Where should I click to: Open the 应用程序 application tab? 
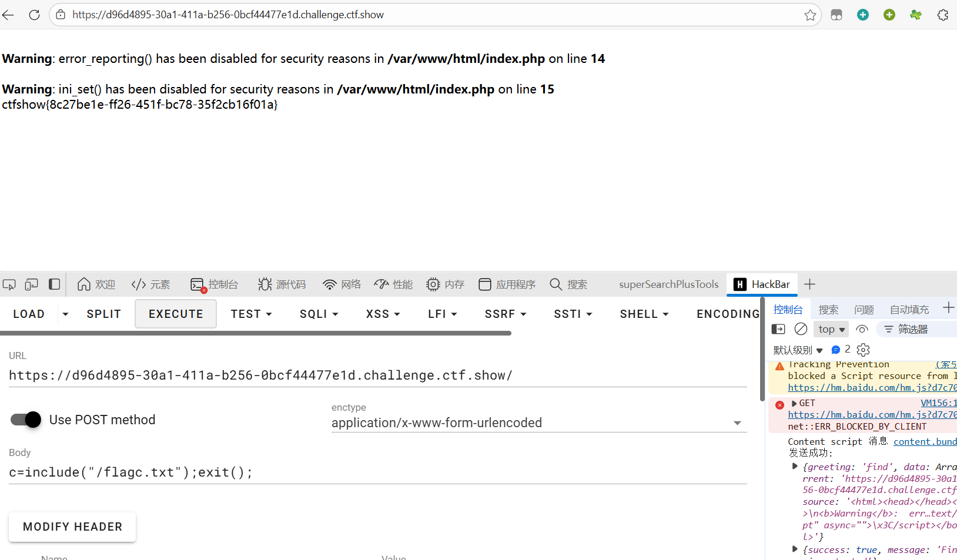(x=507, y=284)
